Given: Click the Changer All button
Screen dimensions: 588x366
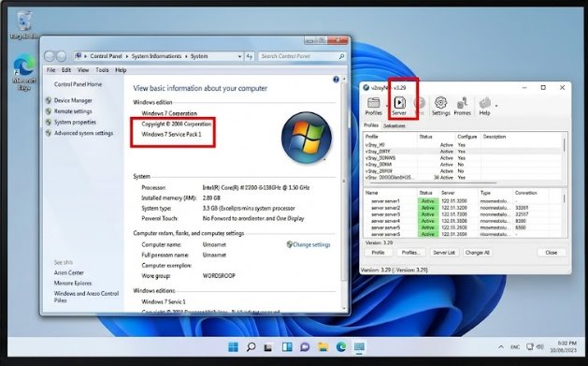Looking at the screenshot, I should [x=478, y=253].
